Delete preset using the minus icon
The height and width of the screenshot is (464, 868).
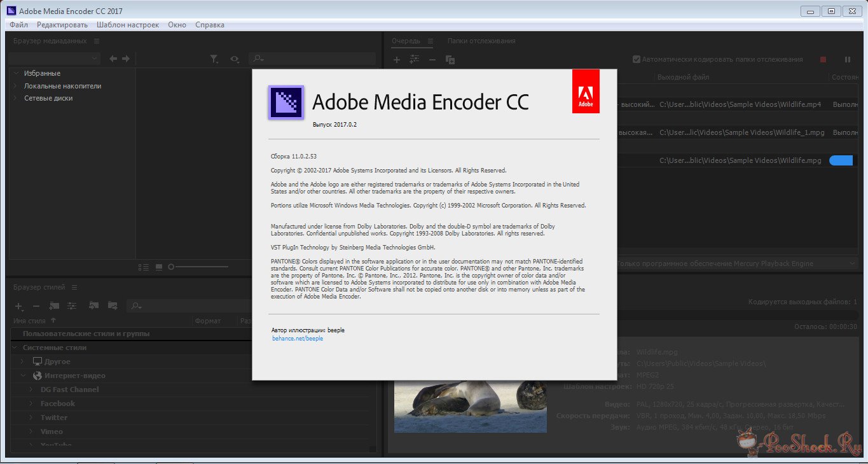pyautogui.click(x=36, y=306)
